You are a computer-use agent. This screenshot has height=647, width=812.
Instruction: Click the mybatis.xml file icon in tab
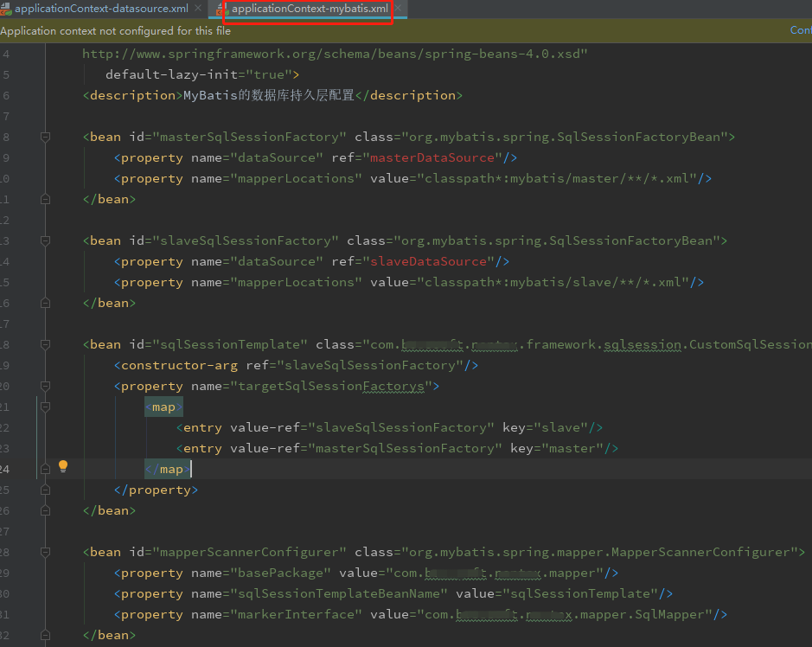[x=223, y=9]
